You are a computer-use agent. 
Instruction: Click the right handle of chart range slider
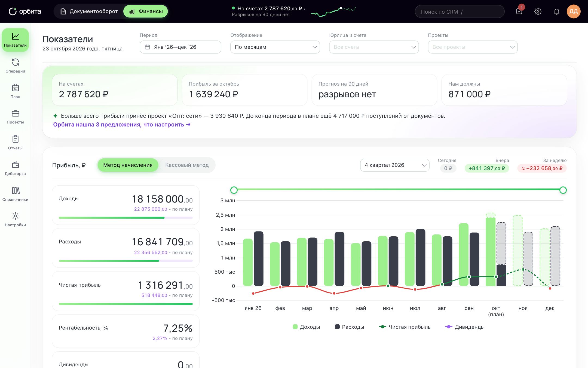[x=563, y=190]
